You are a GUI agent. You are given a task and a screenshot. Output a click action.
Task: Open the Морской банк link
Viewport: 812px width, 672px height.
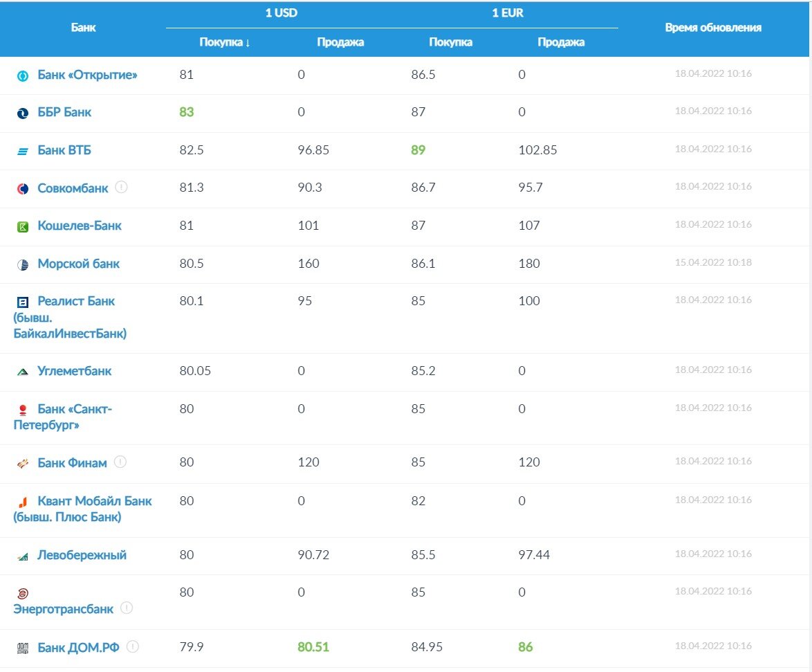tap(78, 264)
